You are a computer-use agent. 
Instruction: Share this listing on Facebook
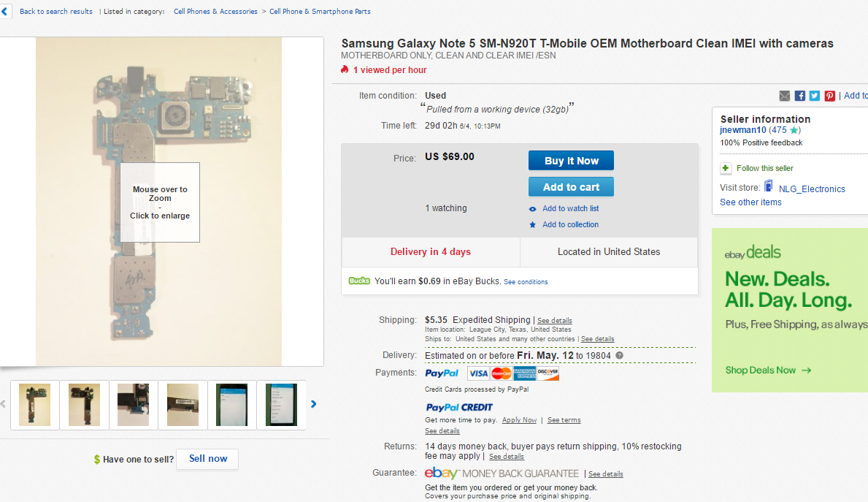pyautogui.click(x=800, y=96)
